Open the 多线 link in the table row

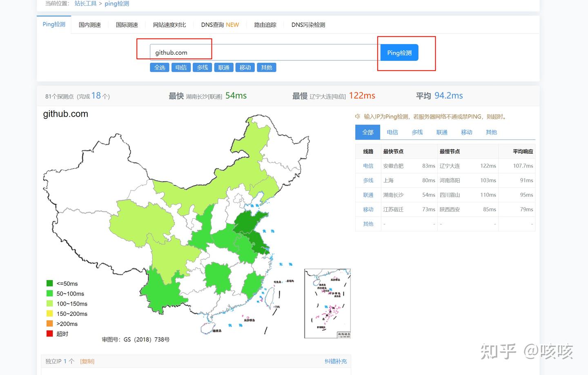click(368, 180)
